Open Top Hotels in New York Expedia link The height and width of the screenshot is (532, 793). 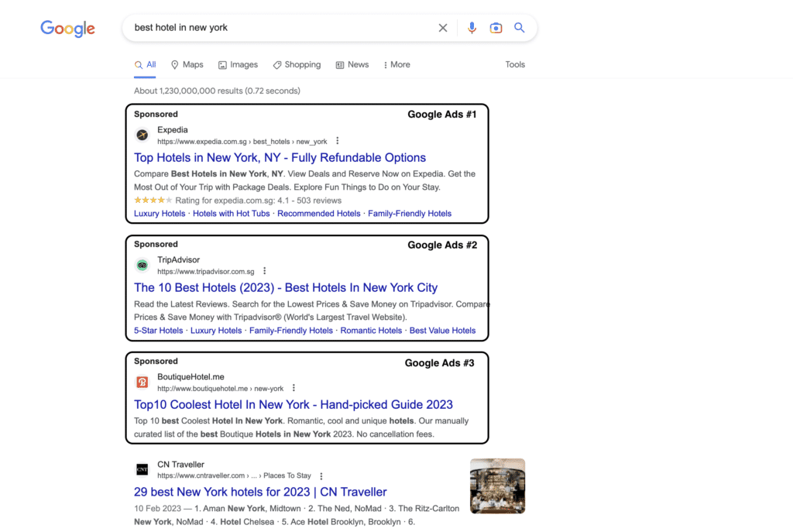(280, 158)
